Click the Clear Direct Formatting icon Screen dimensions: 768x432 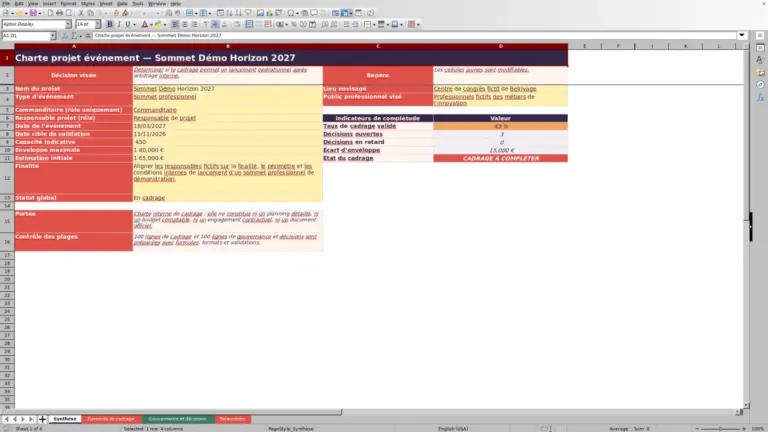[125, 13]
